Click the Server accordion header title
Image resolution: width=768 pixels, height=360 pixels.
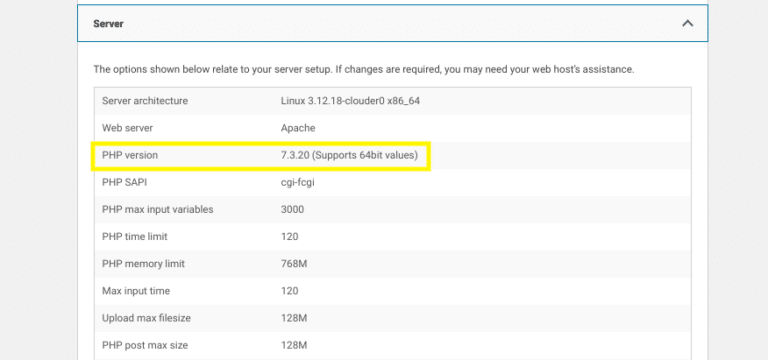[x=108, y=24]
